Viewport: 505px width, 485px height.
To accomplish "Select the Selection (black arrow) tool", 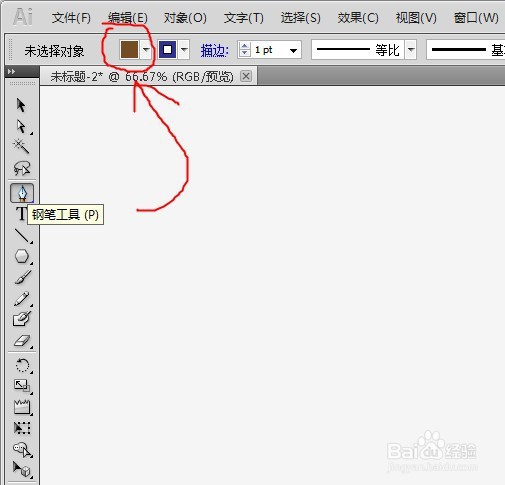I will click(21, 105).
